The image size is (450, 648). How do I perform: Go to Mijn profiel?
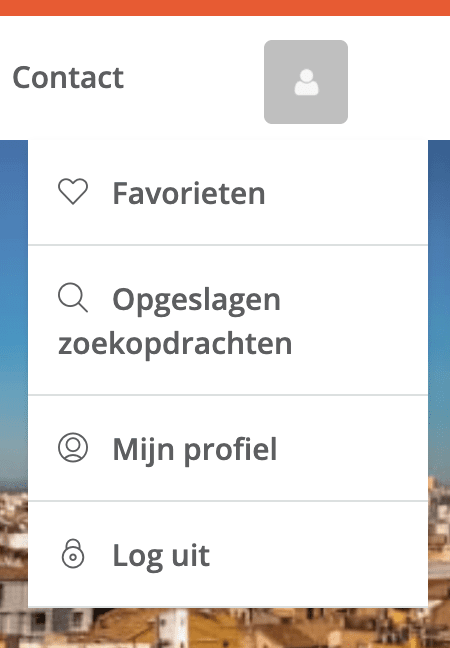[228, 448]
